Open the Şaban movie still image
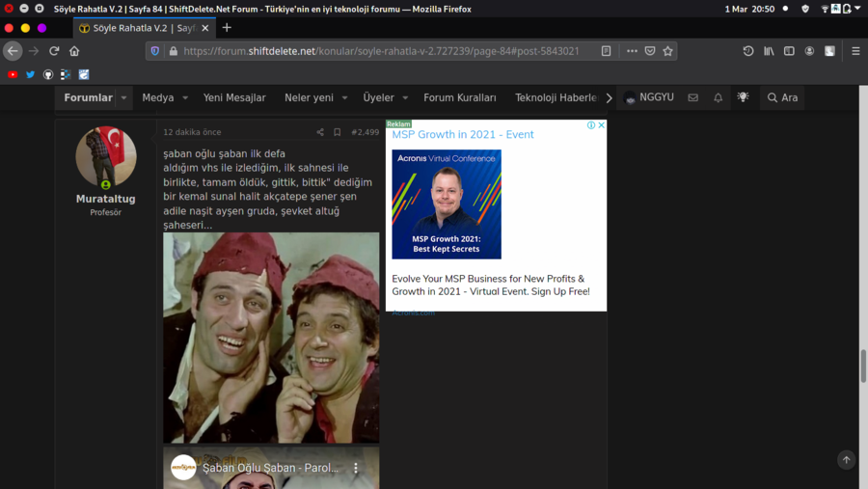 [x=271, y=338]
